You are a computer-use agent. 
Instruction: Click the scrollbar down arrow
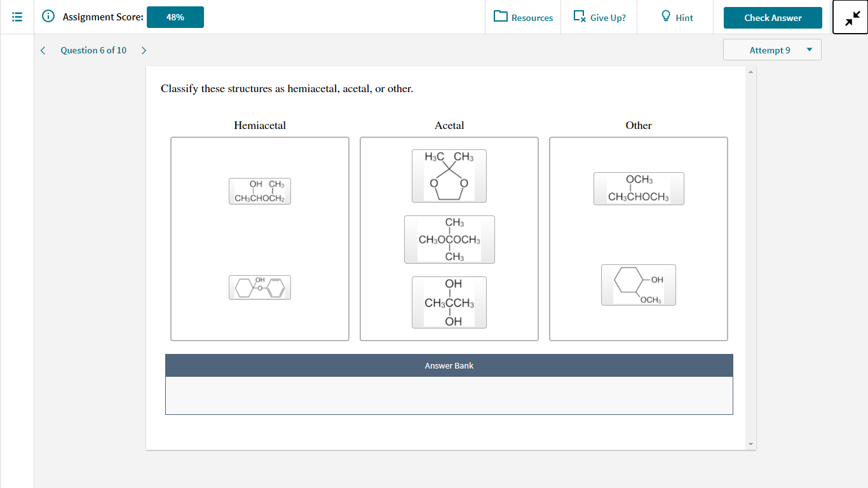(x=750, y=443)
